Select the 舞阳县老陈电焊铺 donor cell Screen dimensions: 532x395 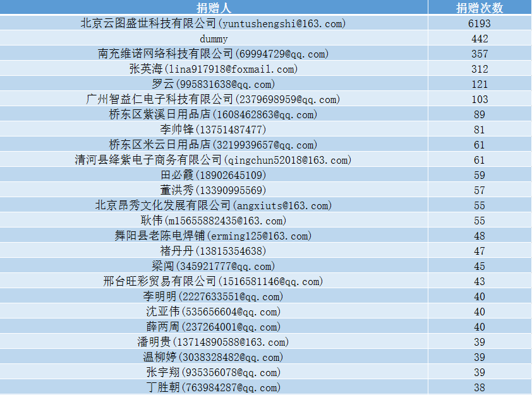(x=214, y=236)
